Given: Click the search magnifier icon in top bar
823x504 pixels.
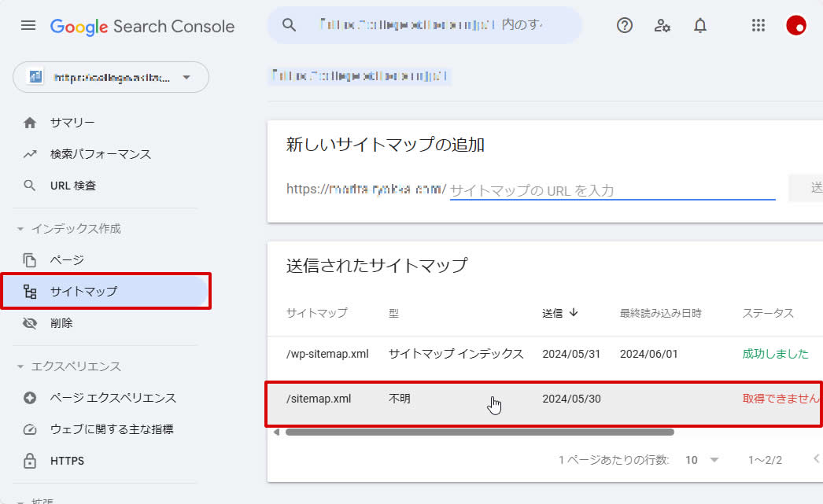Looking at the screenshot, I should (290, 25).
